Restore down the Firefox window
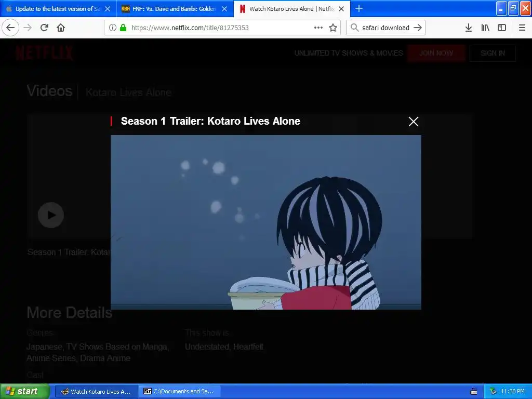 [x=513, y=9]
